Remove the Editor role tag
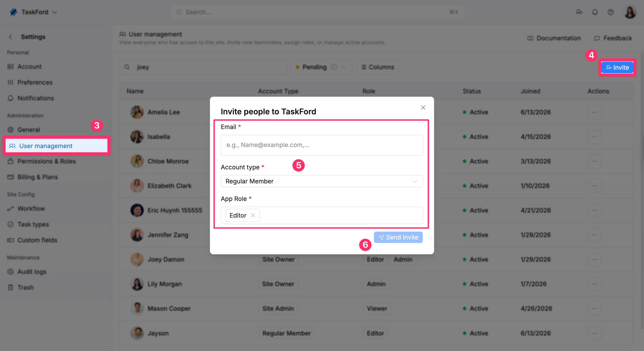Viewport: 644px width, 351px height. pyautogui.click(x=253, y=215)
